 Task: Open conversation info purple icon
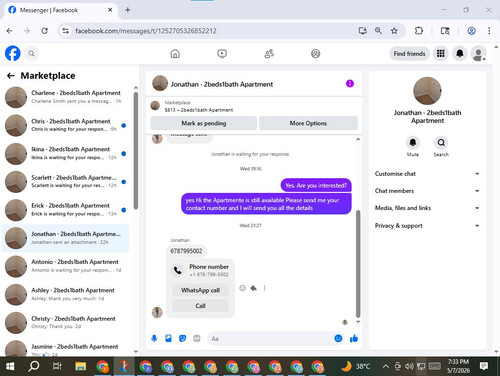click(x=350, y=84)
